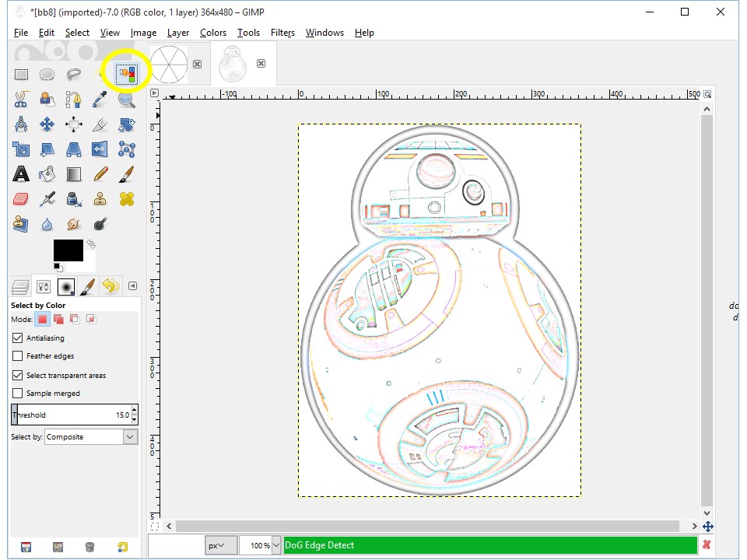Select the Ellipse Select tool
The image size is (747, 560).
[47, 75]
